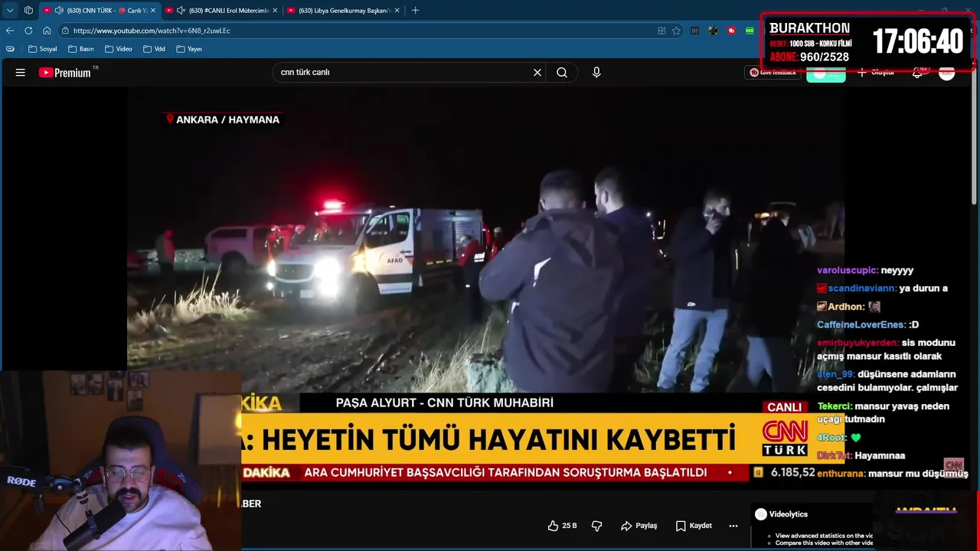This screenshot has height=551, width=980.
Task: Open the Basın bookmarks folder
Action: pyautogui.click(x=80, y=49)
